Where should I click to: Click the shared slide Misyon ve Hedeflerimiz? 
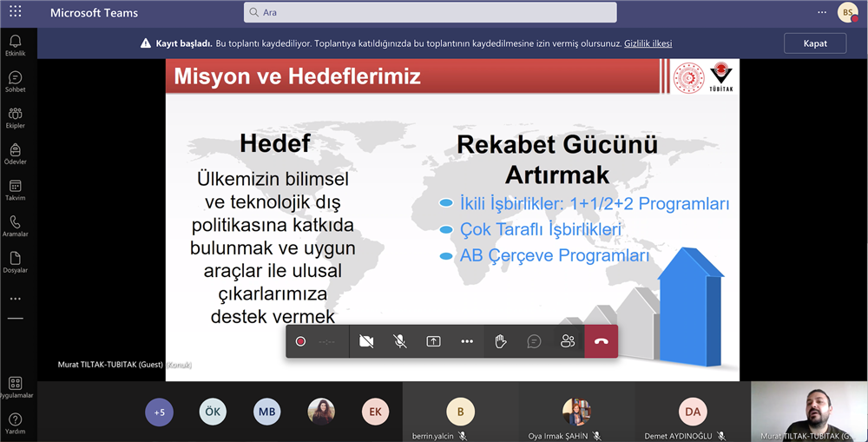point(452,220)
